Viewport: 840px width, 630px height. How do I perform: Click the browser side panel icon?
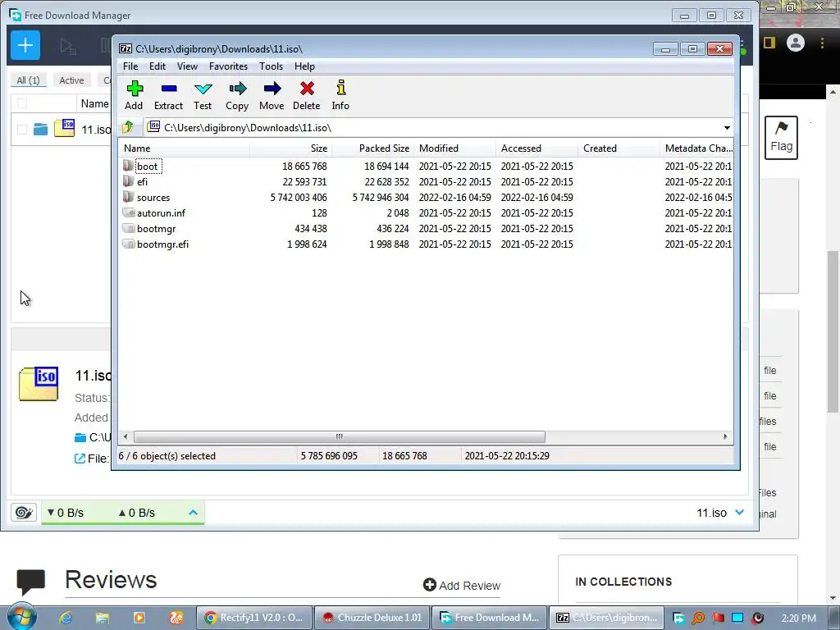769,43
